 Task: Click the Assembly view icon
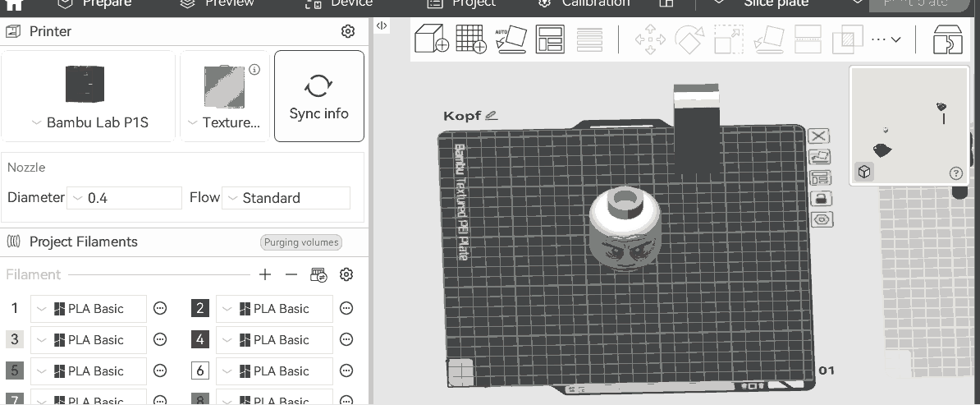click(947, 39)
